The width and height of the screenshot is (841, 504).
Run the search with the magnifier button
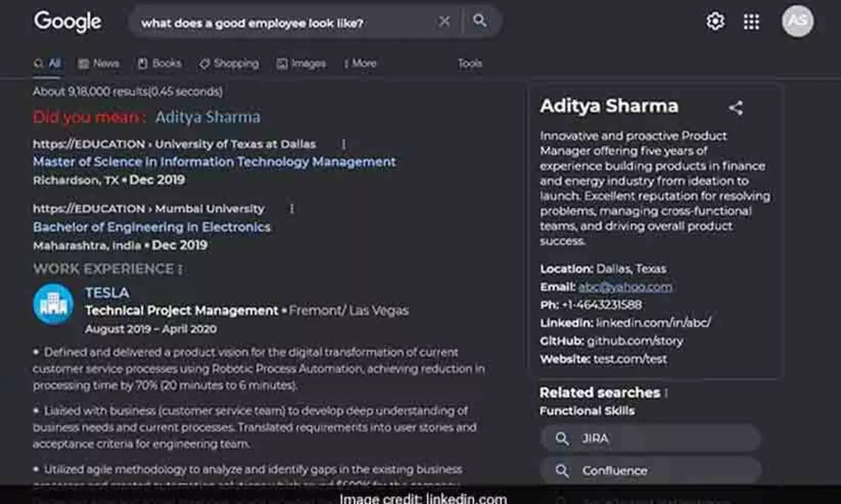pyautogui.click(x=479, y=21)
